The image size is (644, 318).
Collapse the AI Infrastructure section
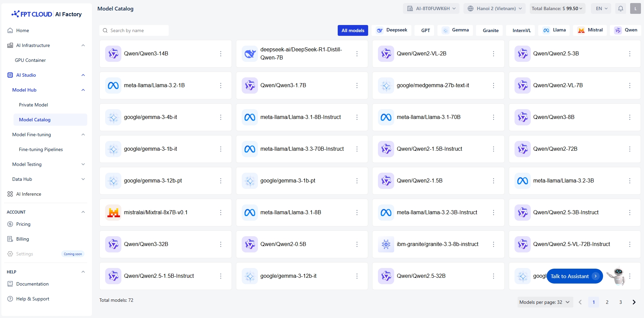coord(83,45)
